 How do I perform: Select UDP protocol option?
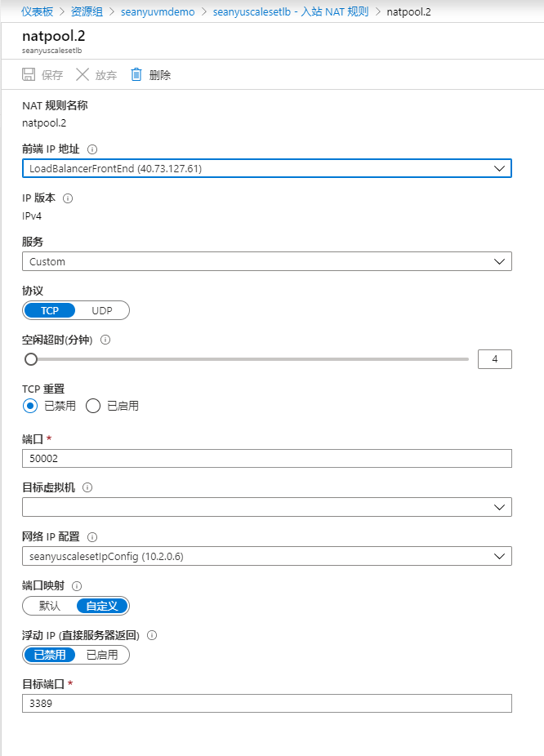[102, 310]
